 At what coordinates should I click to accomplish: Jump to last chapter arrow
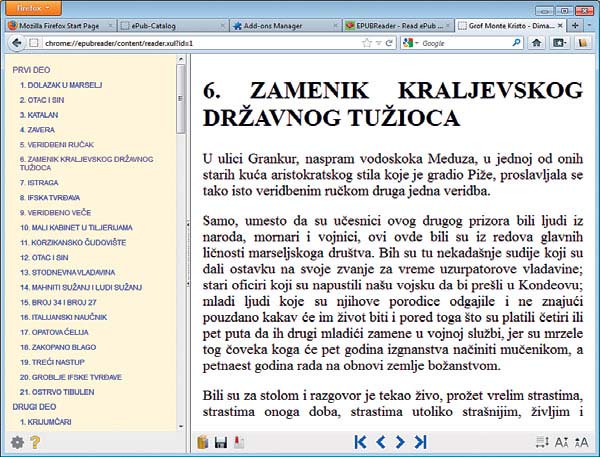pos(420,442)
